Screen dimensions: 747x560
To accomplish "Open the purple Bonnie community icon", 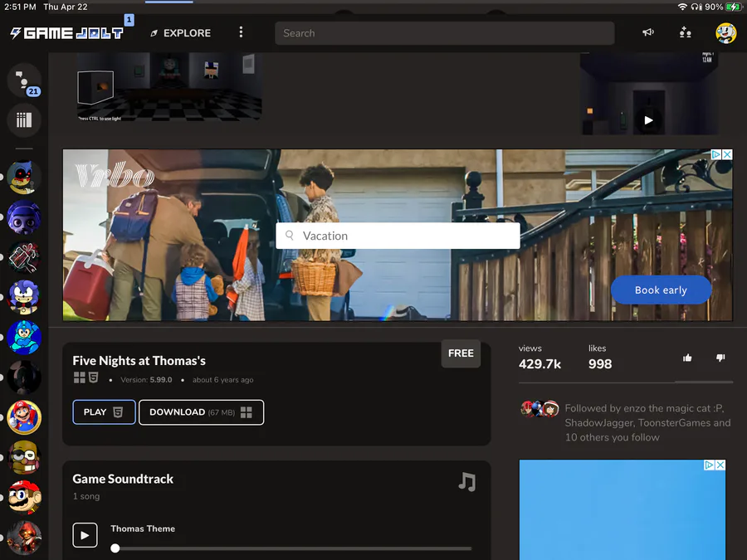I will (24, 217).
